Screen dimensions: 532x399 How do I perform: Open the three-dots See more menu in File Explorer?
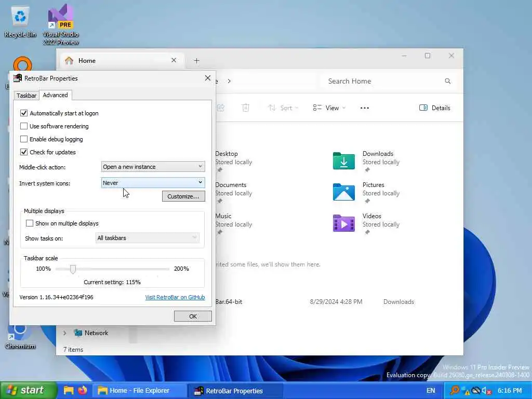(364, 108)
